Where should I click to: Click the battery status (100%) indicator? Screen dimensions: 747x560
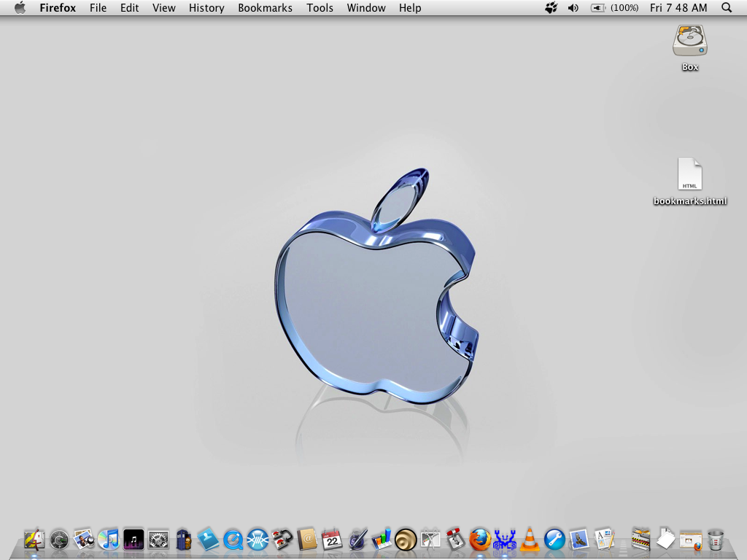614,7
